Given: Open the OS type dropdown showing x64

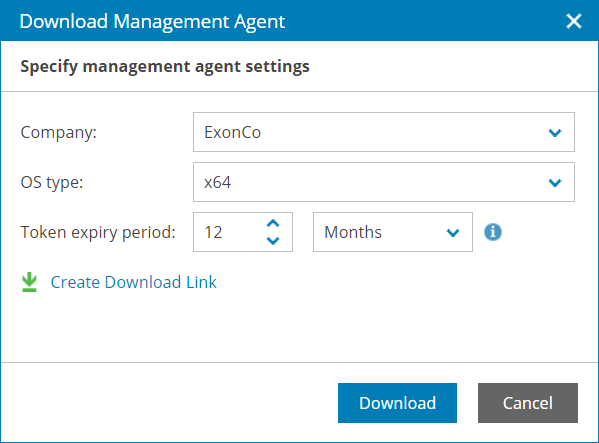Looking at the screenshot, I should (384, 182).
